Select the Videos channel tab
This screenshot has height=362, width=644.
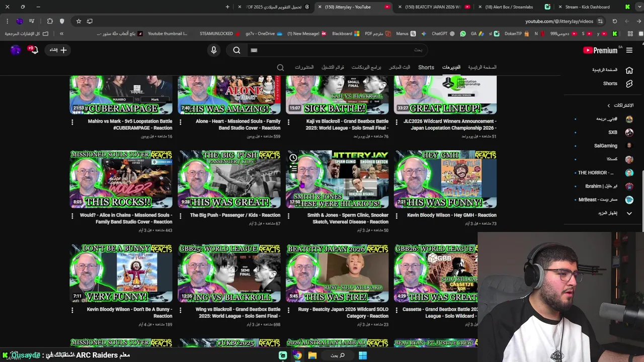point(451,67)
